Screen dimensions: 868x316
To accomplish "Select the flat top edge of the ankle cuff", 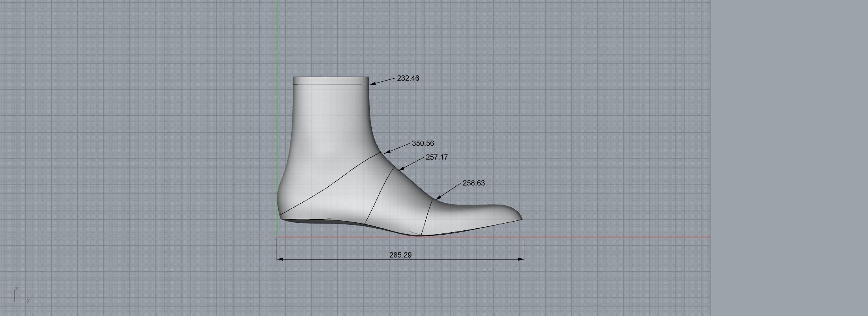I will click(x=331, y=77).
